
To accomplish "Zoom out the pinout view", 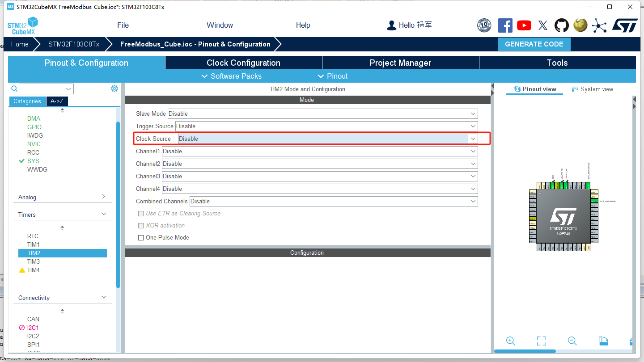I will click(572, 341).
